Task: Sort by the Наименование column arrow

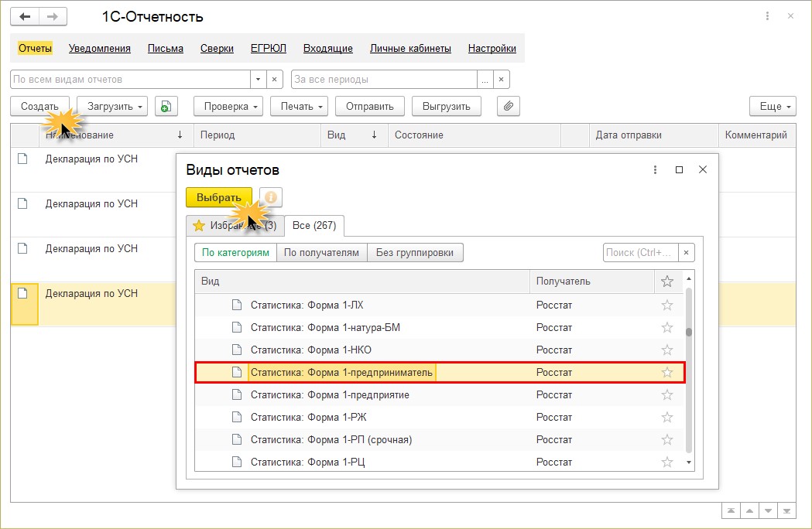Action: coord(180,135)
